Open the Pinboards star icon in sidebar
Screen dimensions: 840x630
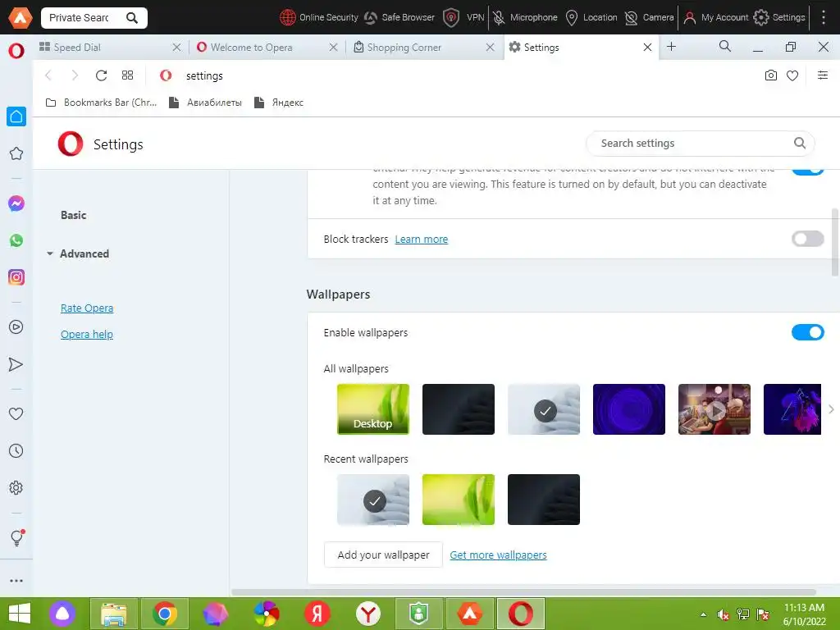click(16, 153)
